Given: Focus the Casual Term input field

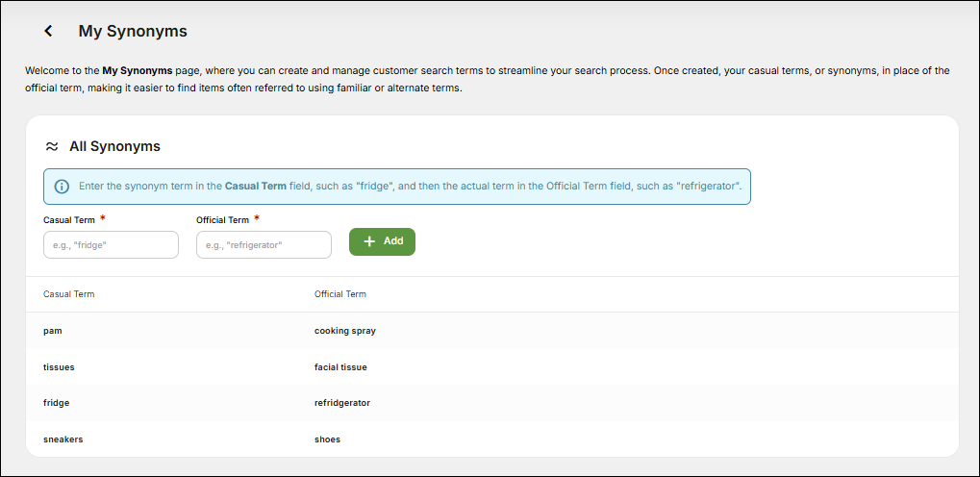Looking at the screenshot, I should pyautogui.click(x=111, y=245).
